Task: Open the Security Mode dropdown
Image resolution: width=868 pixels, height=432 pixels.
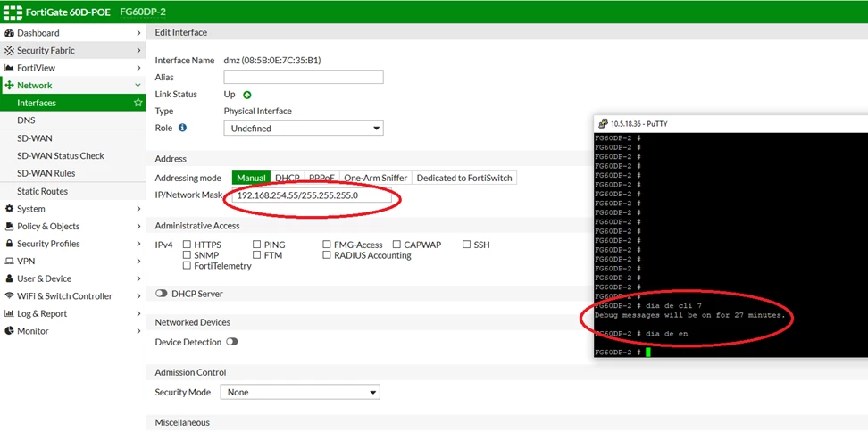Action: pos(300,392)
